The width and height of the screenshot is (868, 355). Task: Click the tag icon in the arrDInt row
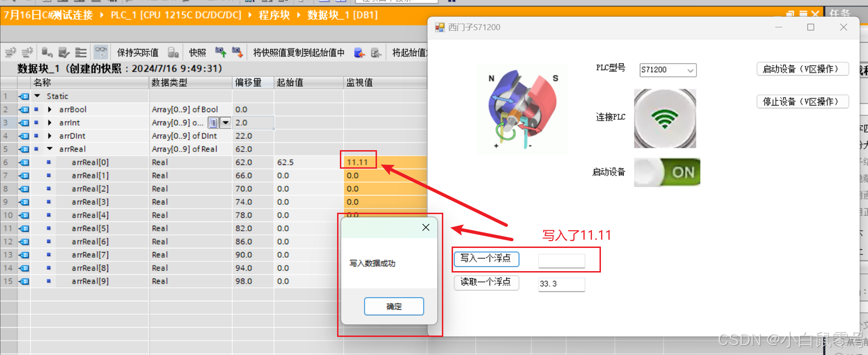coord(24,136)
